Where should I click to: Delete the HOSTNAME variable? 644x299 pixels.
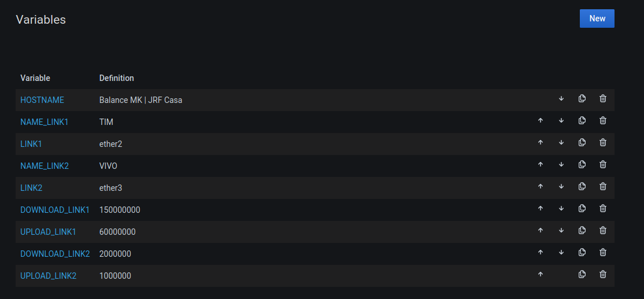point(603,99)
